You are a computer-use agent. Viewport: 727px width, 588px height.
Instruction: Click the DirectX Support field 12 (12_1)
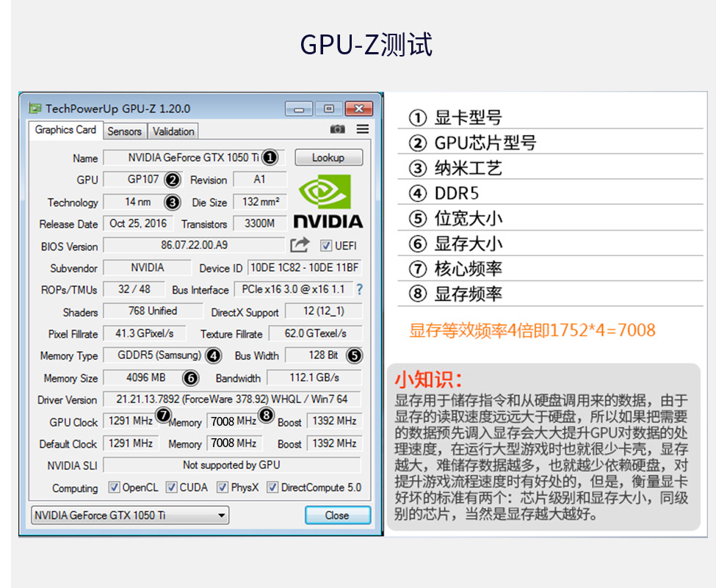pyautogui.click(x=324, y=311)
